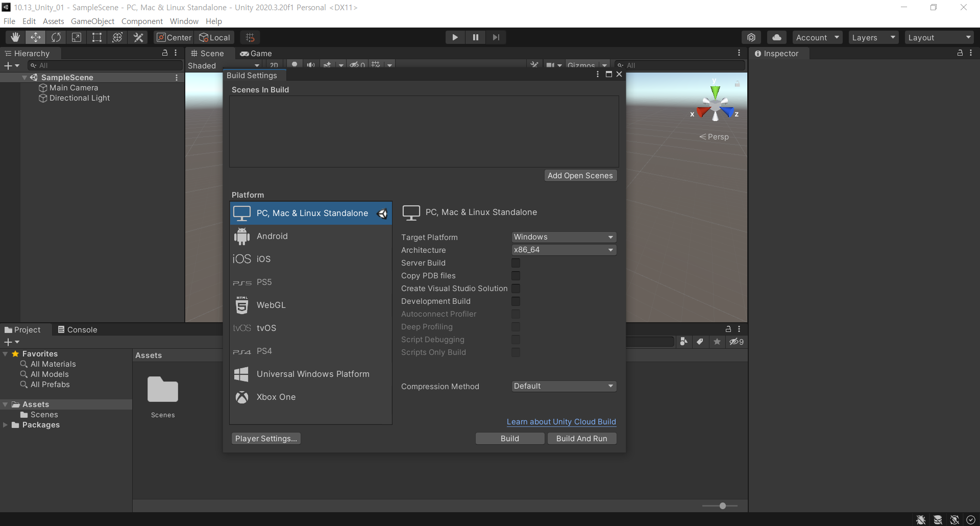The image size is (980, 526).
Task: Search by type in Project panel
Action: tap(684, 342)
